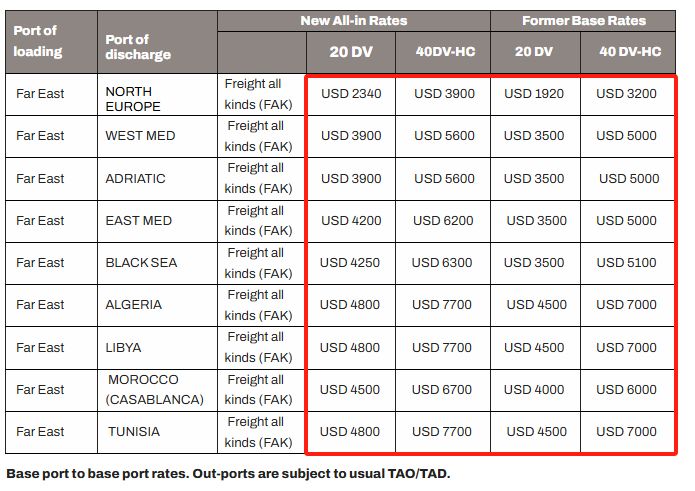The width and height of the screenshot is (695, 491).
Task: Select the Port of loading header cell
Action: [x=51, y=42]
